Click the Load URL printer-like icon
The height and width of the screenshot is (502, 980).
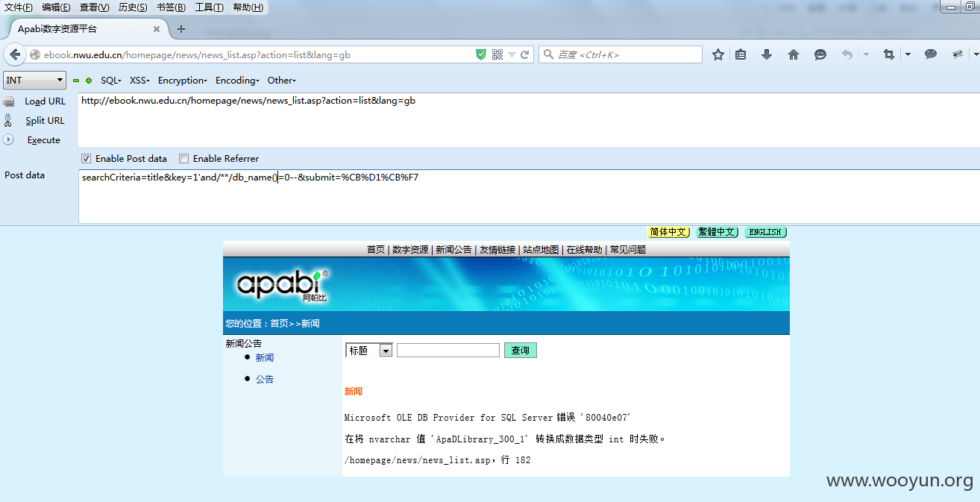[8, 101]
